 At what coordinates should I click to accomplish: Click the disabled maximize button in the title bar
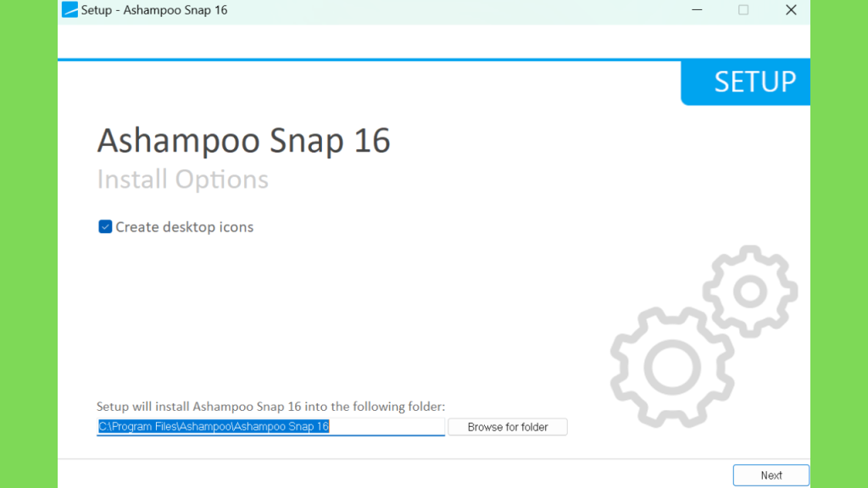743,10
